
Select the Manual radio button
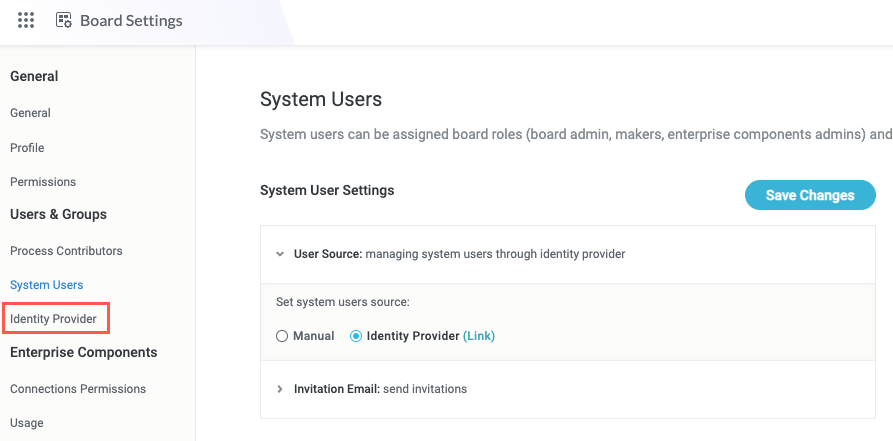[x=281, y=336]
